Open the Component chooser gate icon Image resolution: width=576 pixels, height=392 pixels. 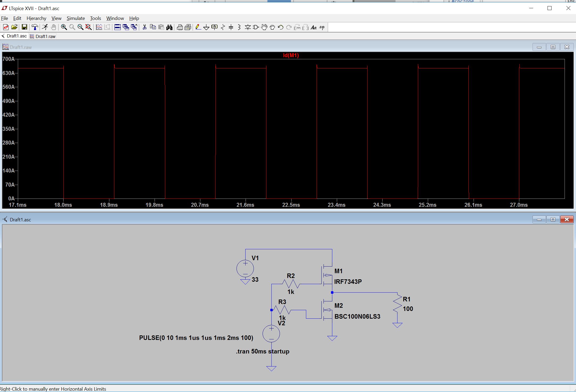click(x=256, y=27)
